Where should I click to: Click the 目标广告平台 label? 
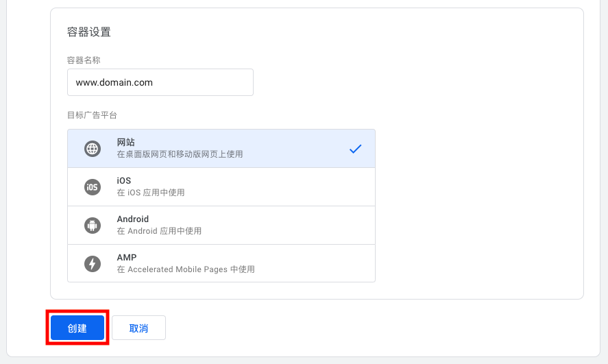(x=92, y=115)
